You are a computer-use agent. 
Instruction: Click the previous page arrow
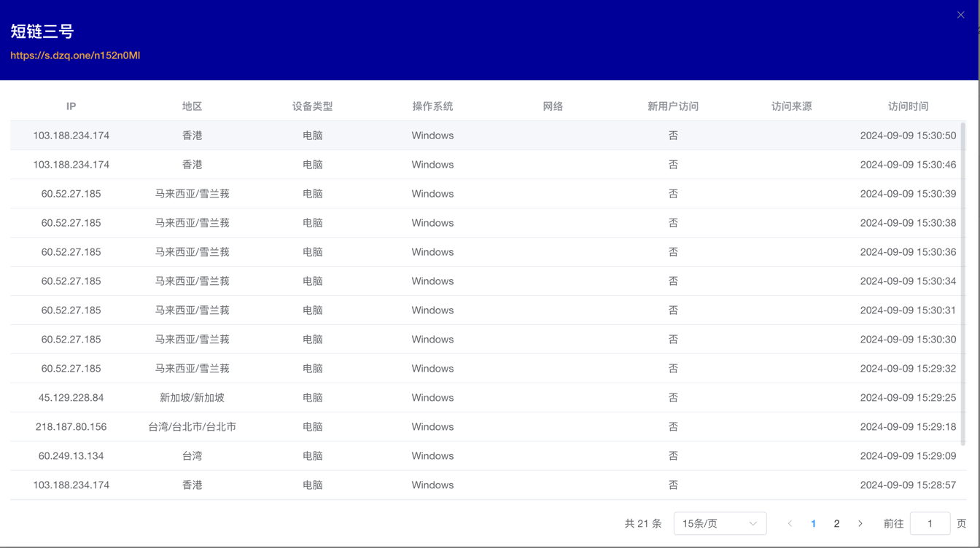click(790, 523)
